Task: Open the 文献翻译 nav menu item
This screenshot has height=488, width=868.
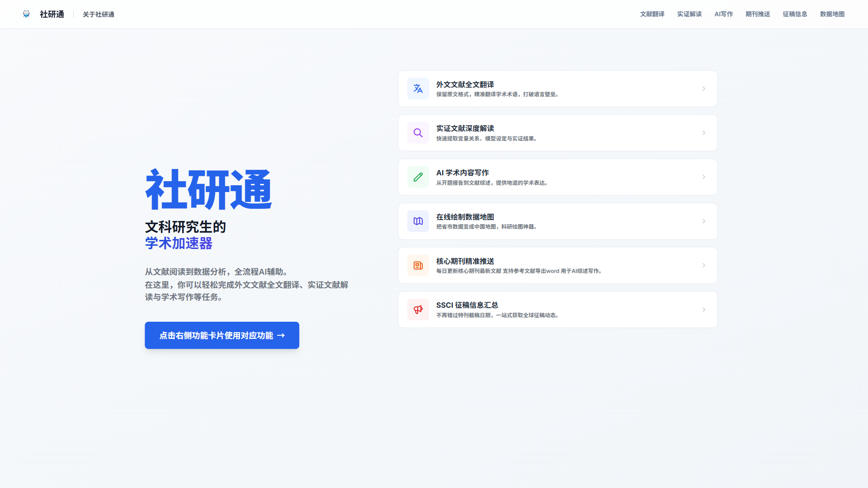Action: 652,14
